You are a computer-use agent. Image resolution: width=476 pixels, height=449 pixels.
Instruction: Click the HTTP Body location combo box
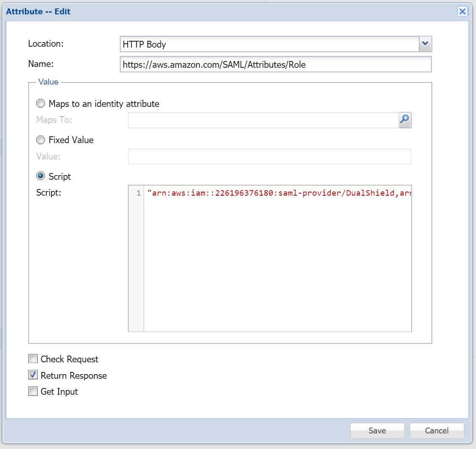[x=269, y=44]
